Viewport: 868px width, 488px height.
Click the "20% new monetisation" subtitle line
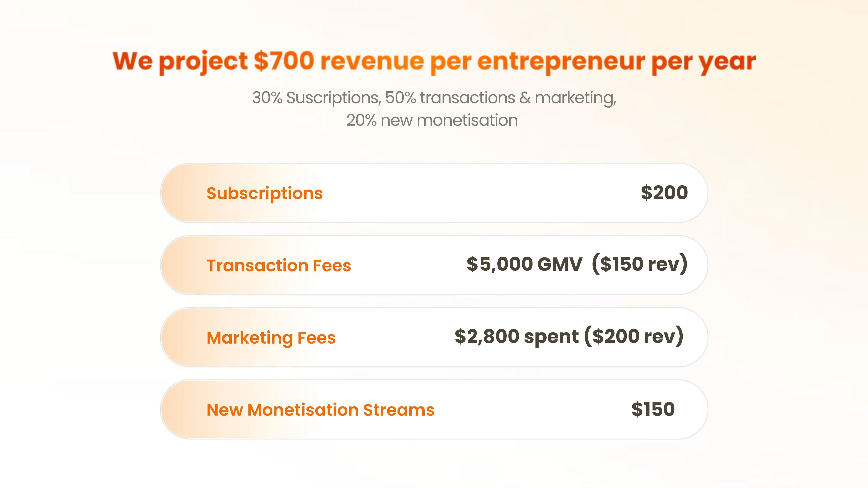pyautogui.click(x=432, y=120)
